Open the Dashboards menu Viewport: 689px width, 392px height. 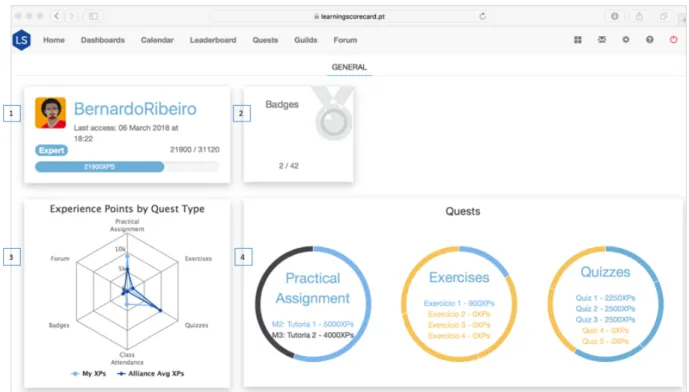(x=103, y=40)
